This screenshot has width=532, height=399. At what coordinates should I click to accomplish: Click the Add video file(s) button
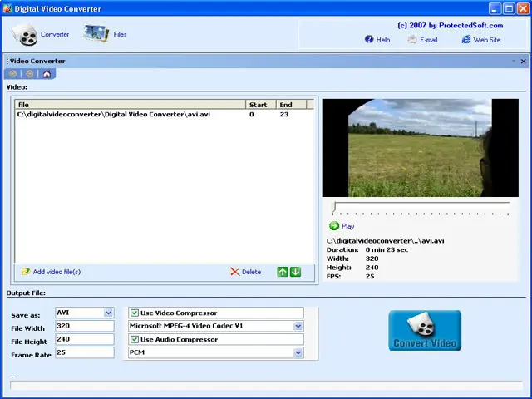coord(51,272)
